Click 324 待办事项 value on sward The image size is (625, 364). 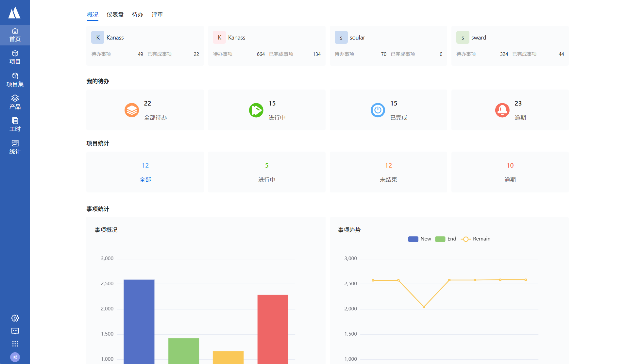click(x=504, y=54)
